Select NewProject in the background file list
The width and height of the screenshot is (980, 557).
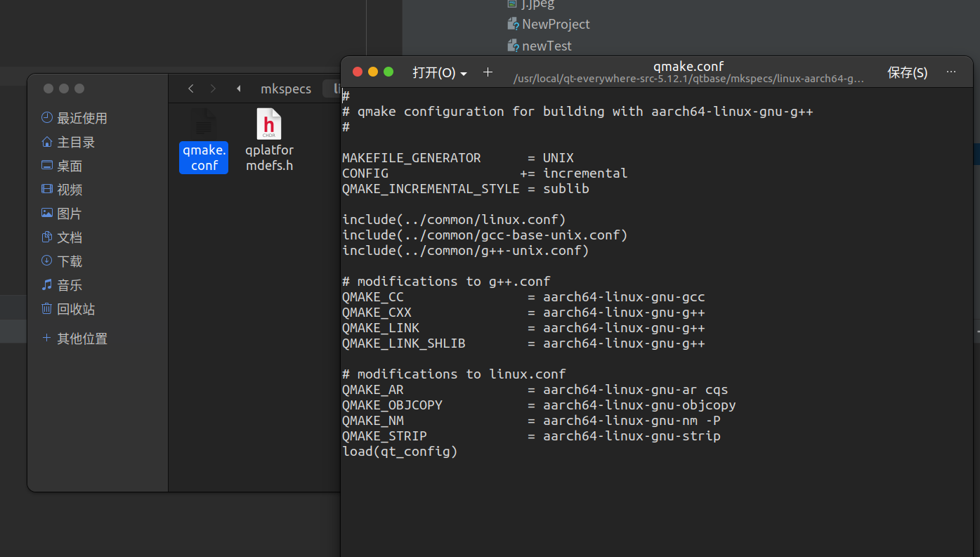tap(549, 24)
